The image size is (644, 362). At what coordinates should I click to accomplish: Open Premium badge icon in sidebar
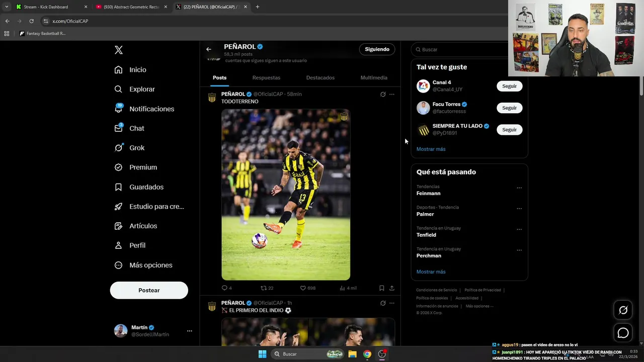point(118,167)
